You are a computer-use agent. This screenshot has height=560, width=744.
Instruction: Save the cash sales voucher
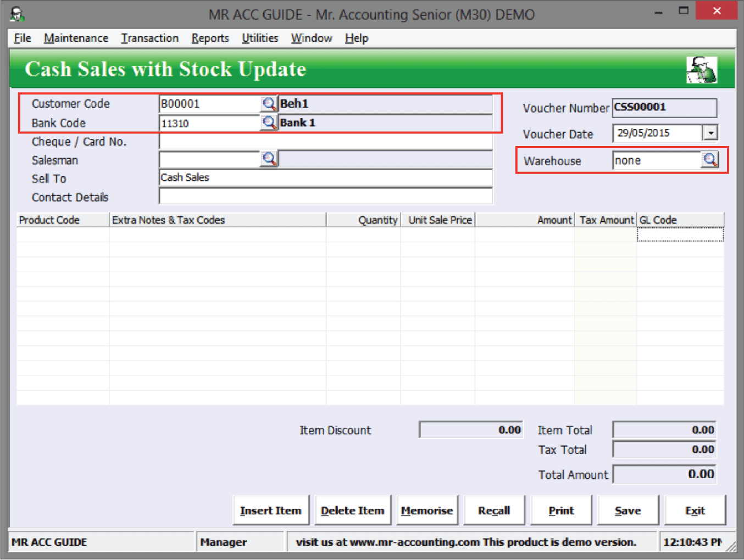click(x=628, y=511)
